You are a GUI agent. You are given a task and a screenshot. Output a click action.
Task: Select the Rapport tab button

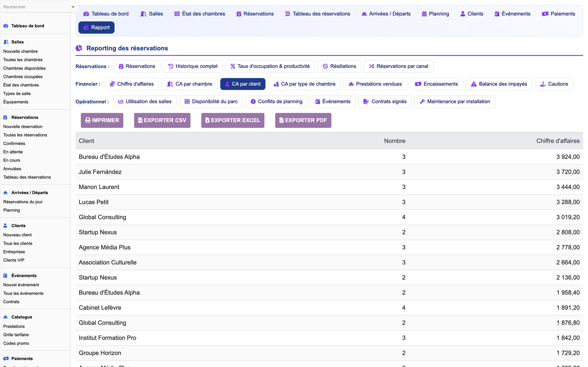pyautogui.click(x=96, y=28)
